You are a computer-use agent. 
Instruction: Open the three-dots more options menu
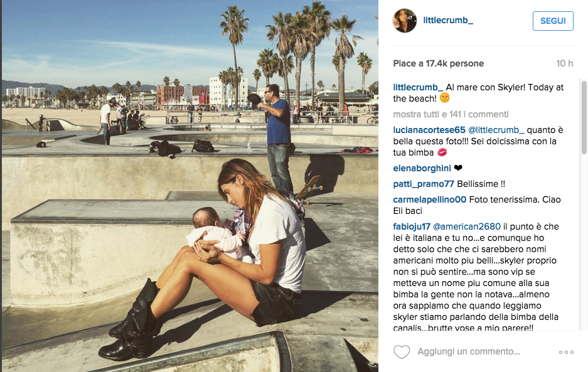[566, 352]
